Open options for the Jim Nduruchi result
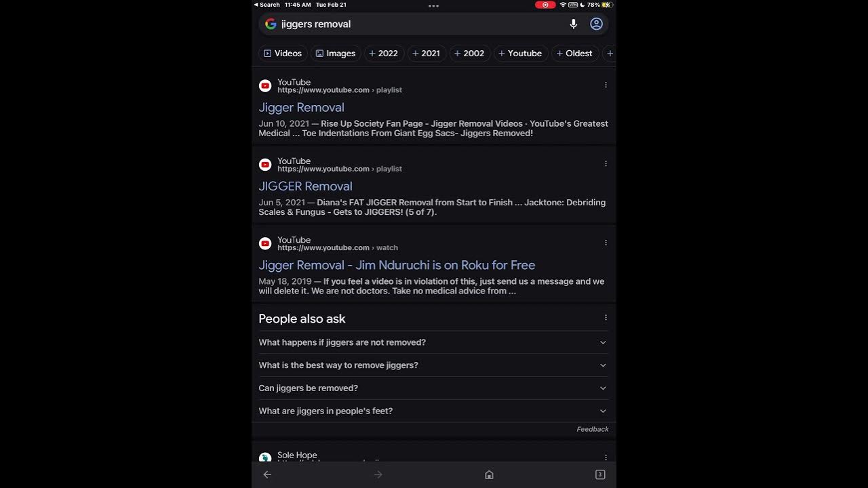Screen dimensions: 868x488 606,243
